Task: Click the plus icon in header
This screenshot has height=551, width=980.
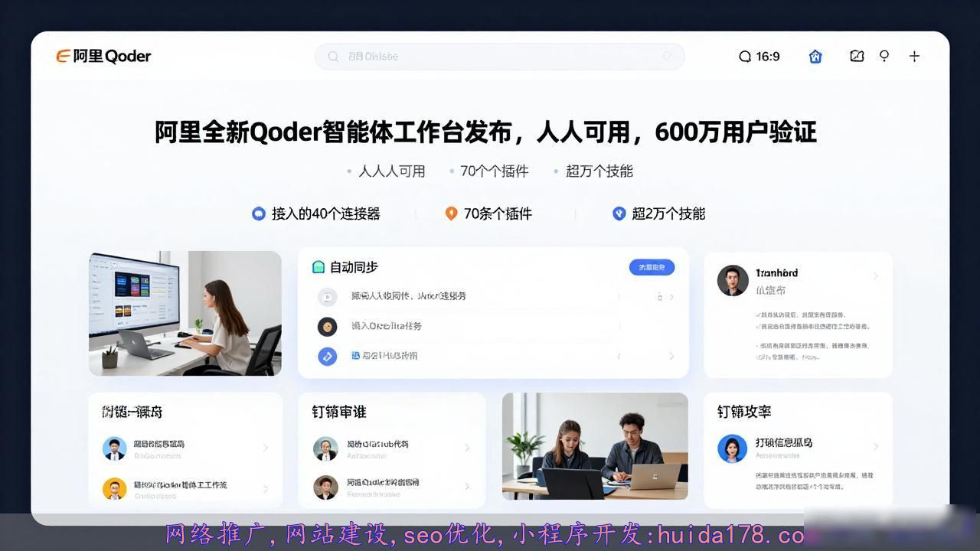Action: 914,56
